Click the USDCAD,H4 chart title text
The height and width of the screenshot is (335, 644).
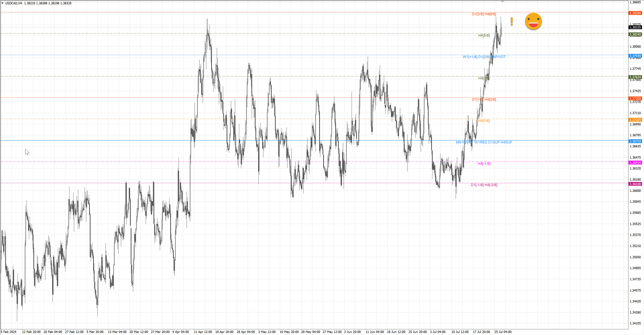[x=13, y=3]
